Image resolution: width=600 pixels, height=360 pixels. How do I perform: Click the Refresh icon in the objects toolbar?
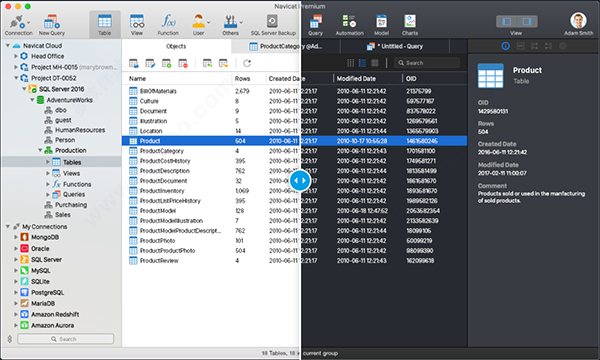[x=247, y=63]
